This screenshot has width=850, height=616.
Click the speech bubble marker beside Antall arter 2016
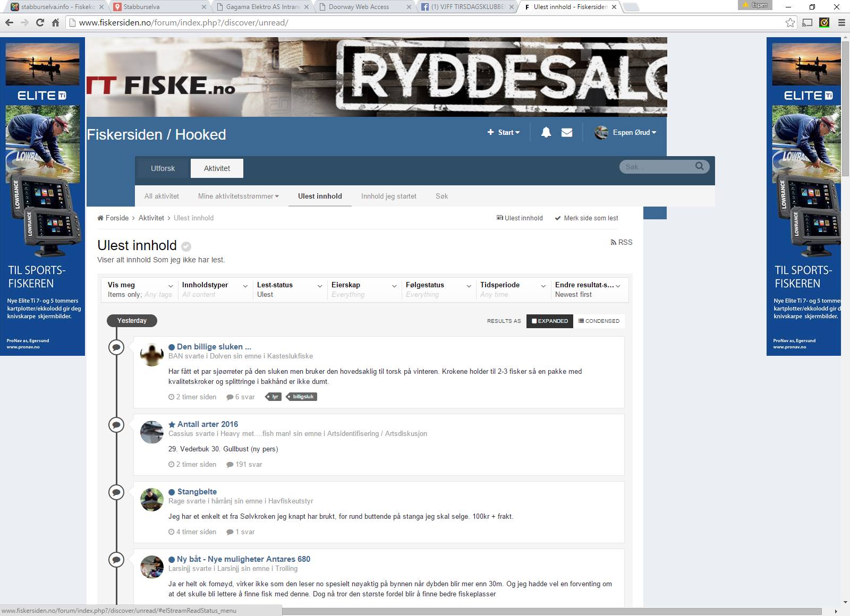pos(116,425)
